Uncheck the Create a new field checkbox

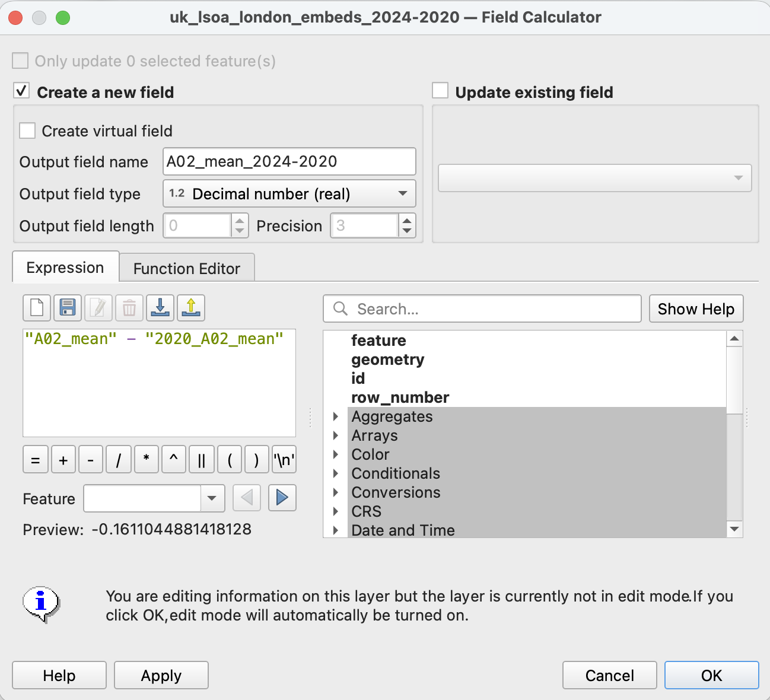[21, 91]
